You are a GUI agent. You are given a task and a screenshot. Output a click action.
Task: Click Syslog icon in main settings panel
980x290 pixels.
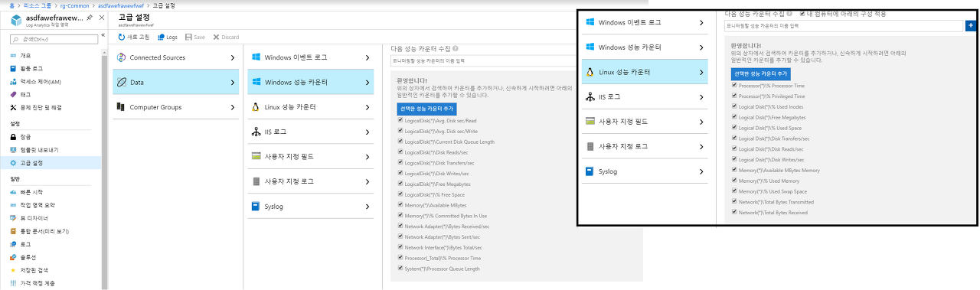(256, 207)
